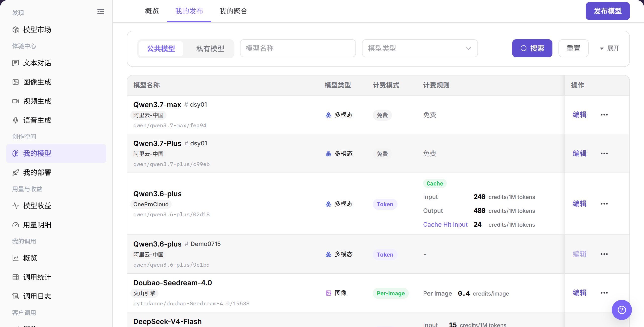Switch to the 我的发布 tab

click(x=189, y=11)
